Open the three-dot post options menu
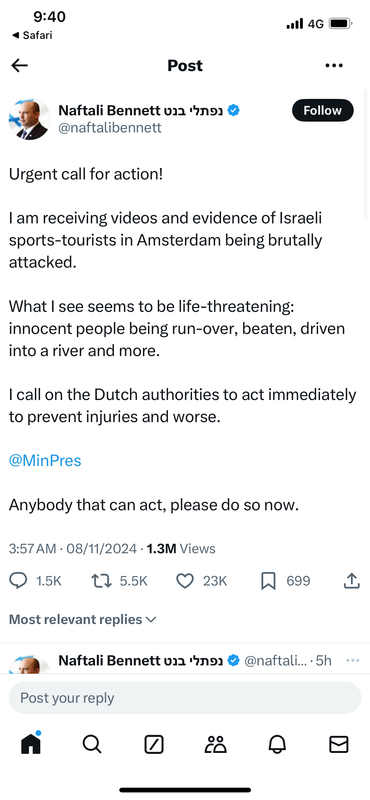Viewport: 370px width, 800px height. [334, 65]
